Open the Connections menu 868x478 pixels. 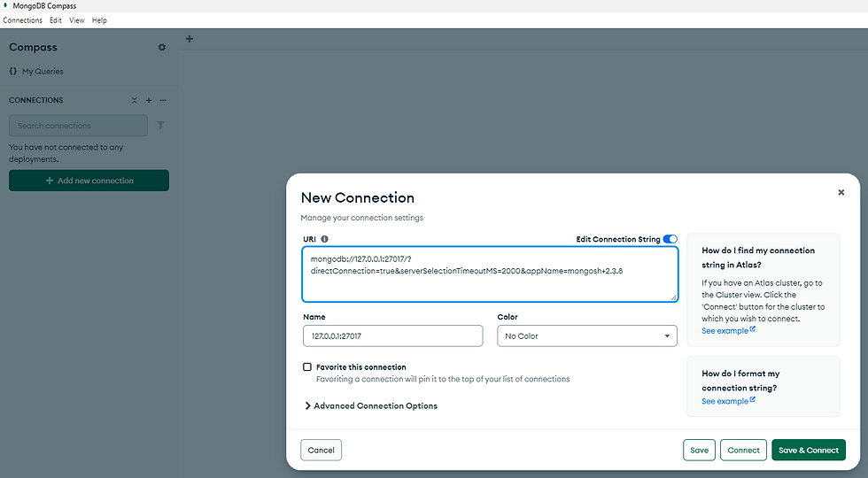23,20
